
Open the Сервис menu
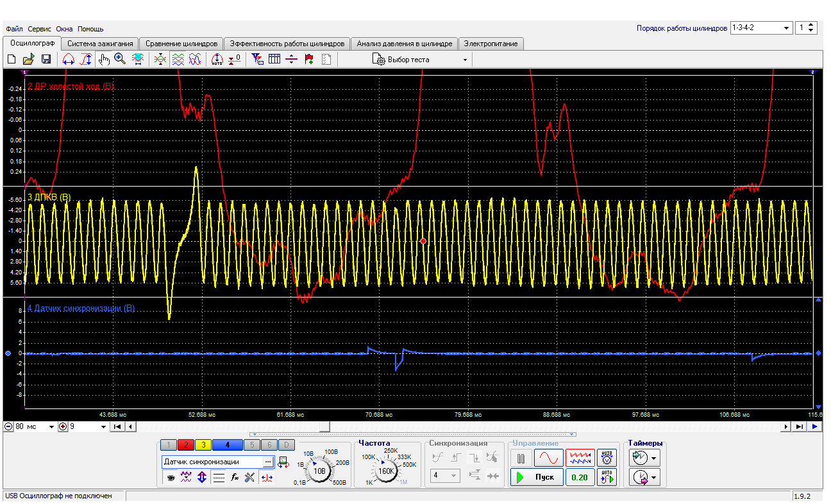tap(39, 29)
